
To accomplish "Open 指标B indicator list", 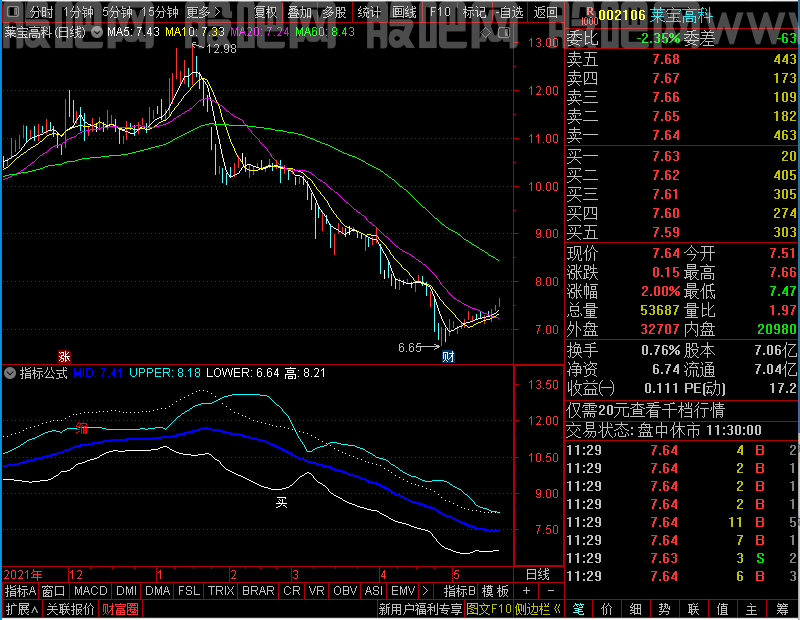I will pos(460,591).
